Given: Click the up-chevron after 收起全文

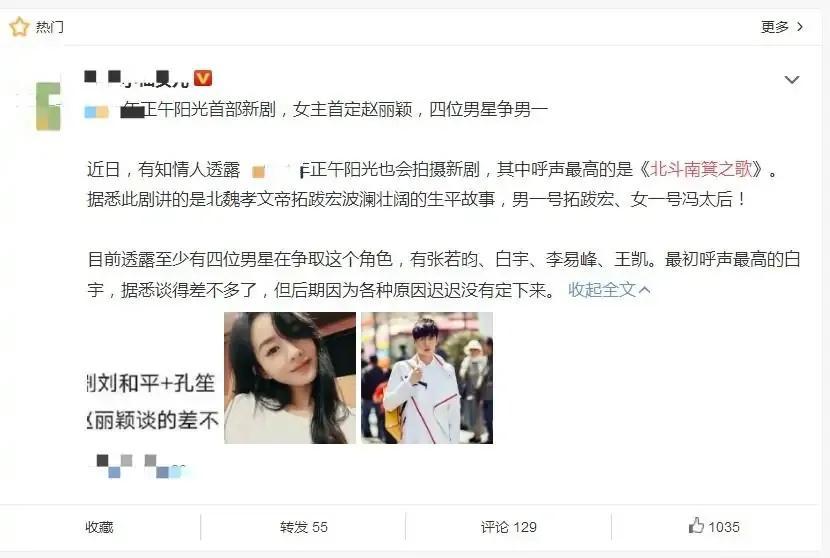Looking at the screenshot, I should (644, 290).
